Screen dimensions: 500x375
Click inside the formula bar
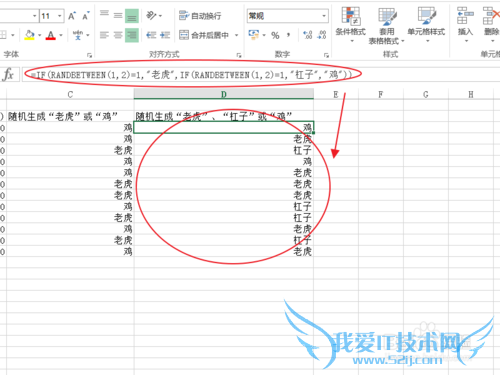pos(261,74)
